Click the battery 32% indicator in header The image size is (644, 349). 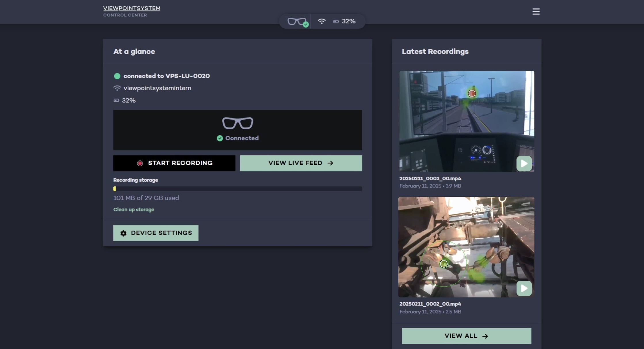click(345, 22)
